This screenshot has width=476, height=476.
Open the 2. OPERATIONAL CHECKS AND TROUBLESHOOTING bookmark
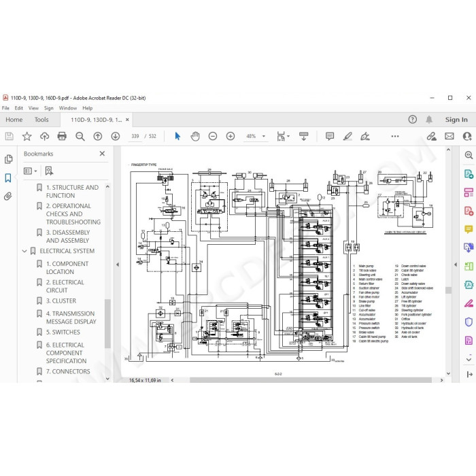(x=73, y=214)
